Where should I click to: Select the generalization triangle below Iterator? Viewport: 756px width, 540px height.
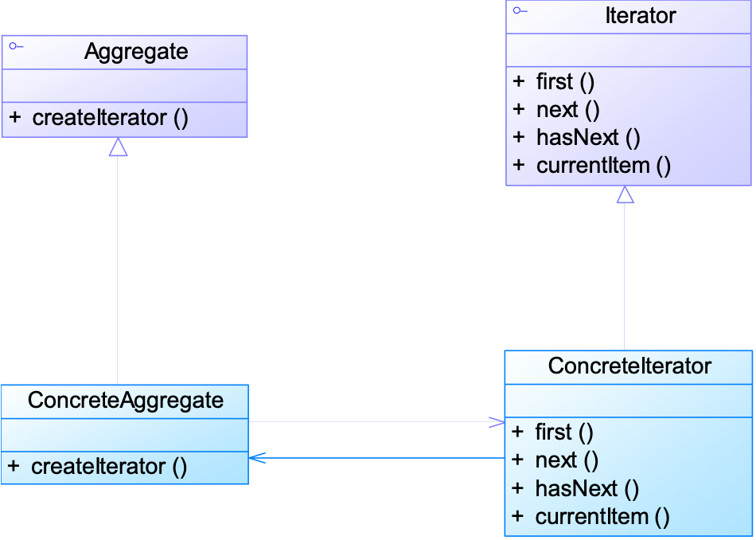(x=625, y=194)
